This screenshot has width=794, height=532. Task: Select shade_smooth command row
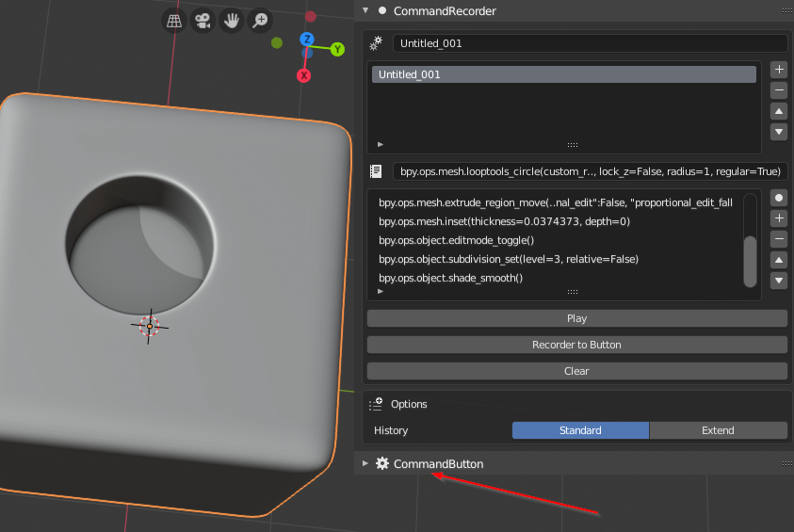click(x=556, y=278)
